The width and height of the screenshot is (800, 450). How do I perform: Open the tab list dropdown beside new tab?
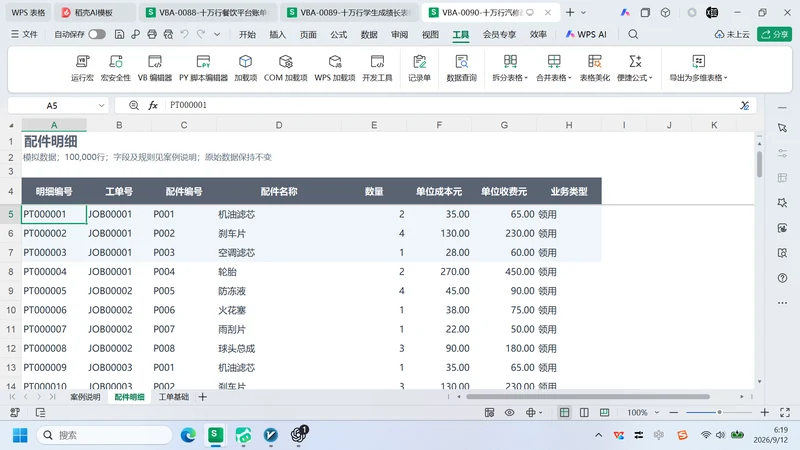coord(583,12)
